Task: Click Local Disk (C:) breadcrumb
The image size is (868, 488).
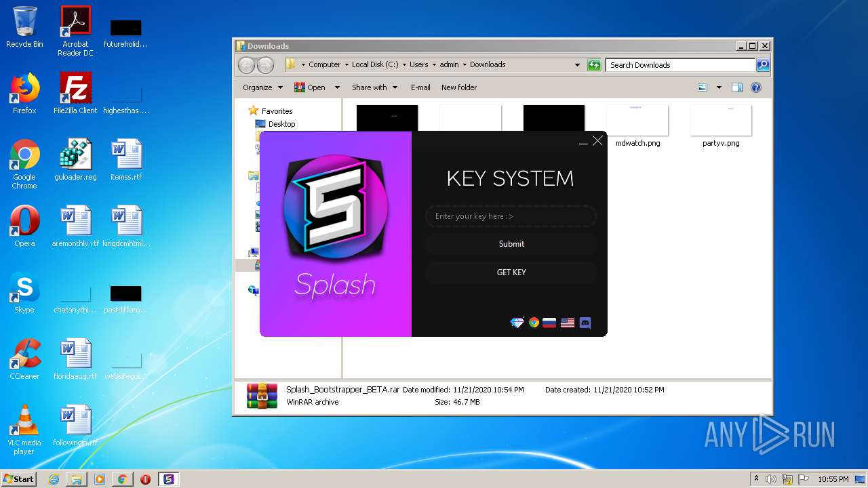Action: click(x=375, y=65)
